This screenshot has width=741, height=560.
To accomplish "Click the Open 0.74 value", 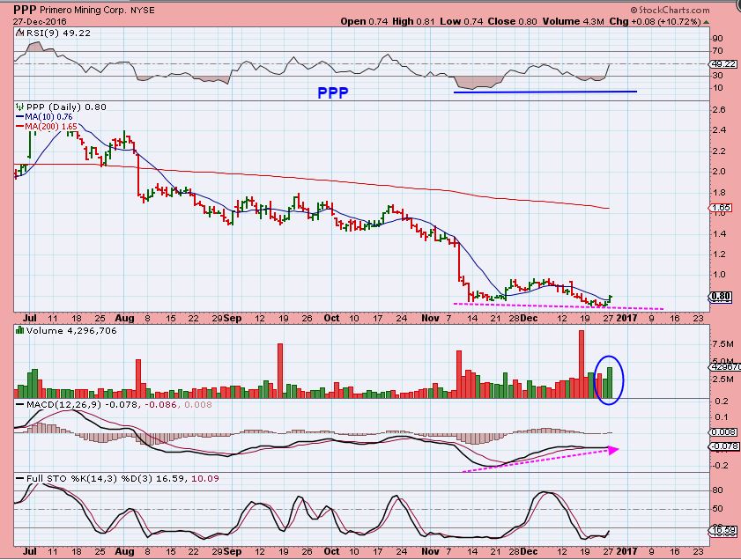I will pyautogui.click(x=365, y=22).
